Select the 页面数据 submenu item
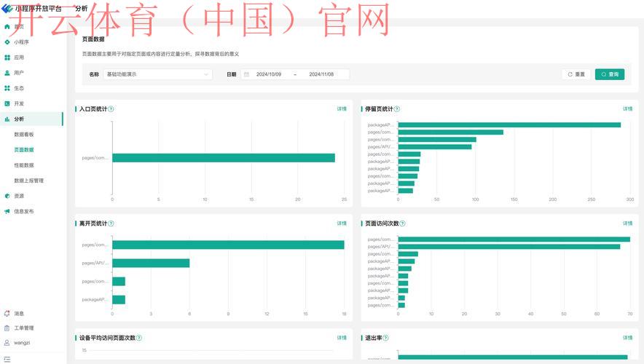Screen dimensions: 644x364 pos(24,150)
